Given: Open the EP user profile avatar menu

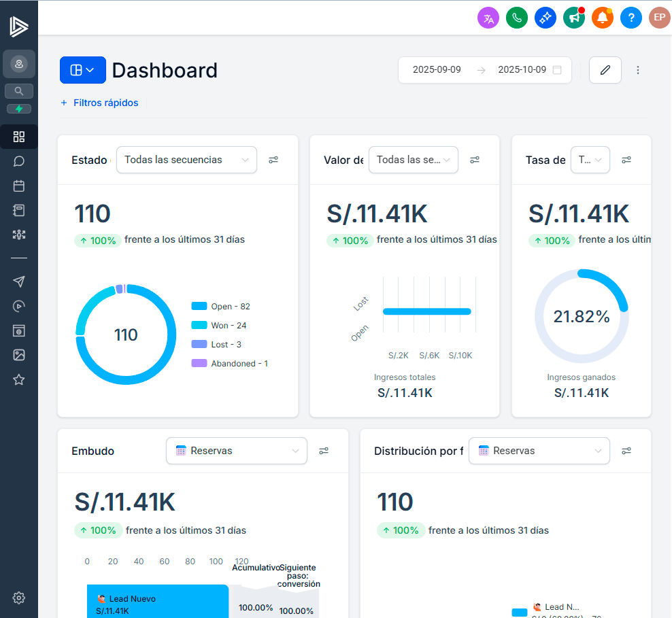Looking at the screenshot, I should [659, 18].
